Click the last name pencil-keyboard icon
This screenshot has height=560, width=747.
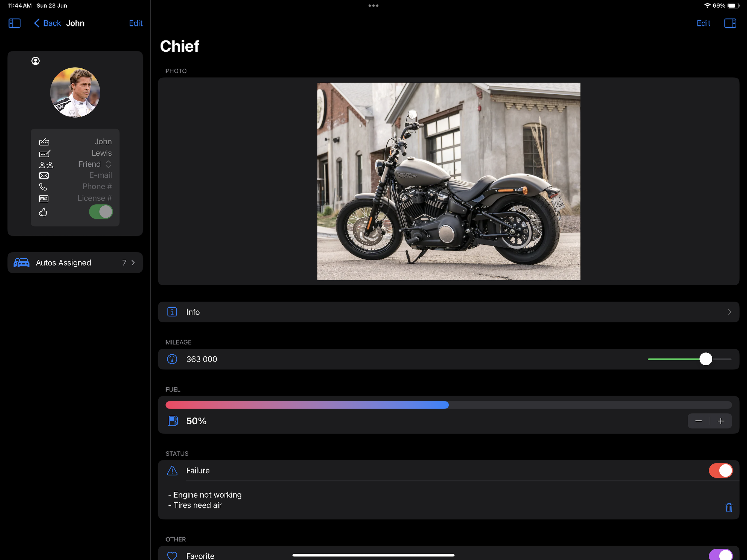(x=45, y=153)
